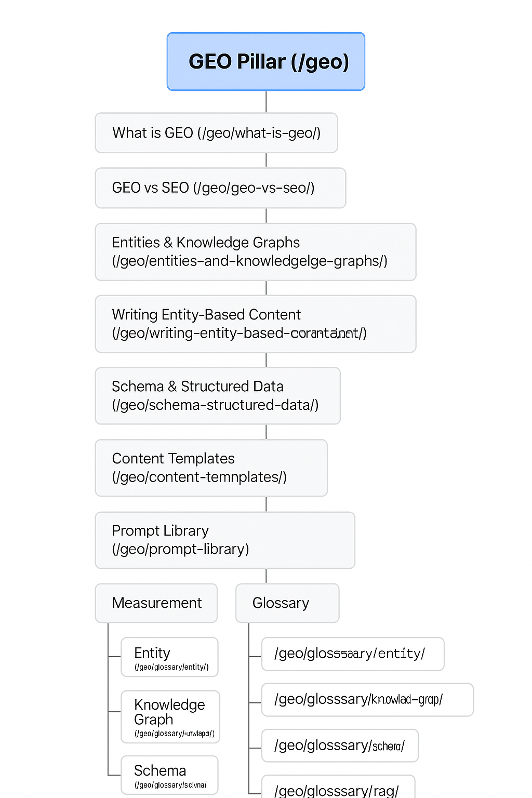Select the GEO vs SEO node
The height and width of the screenshot is (798, 532).
pyautogui.click(x=220, y=188)
